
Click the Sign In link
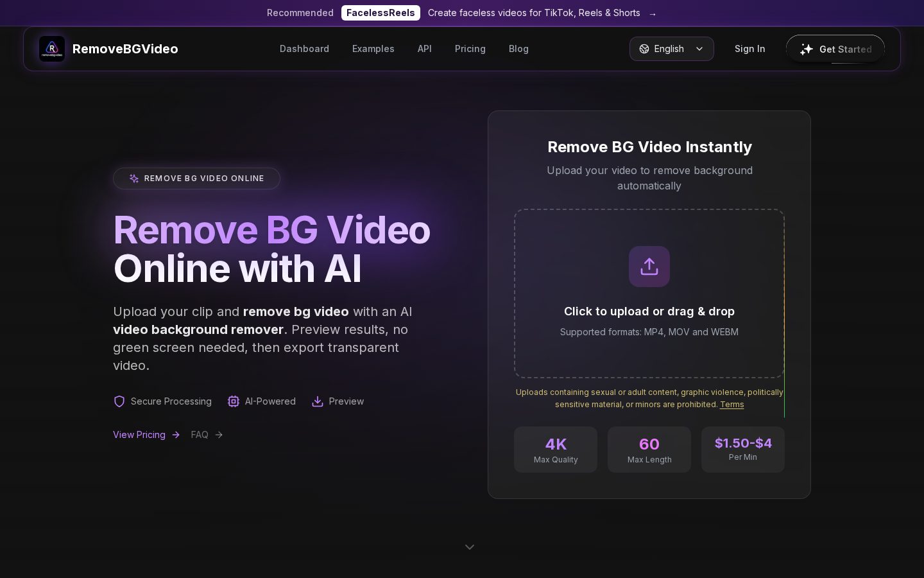coord(749,49)
